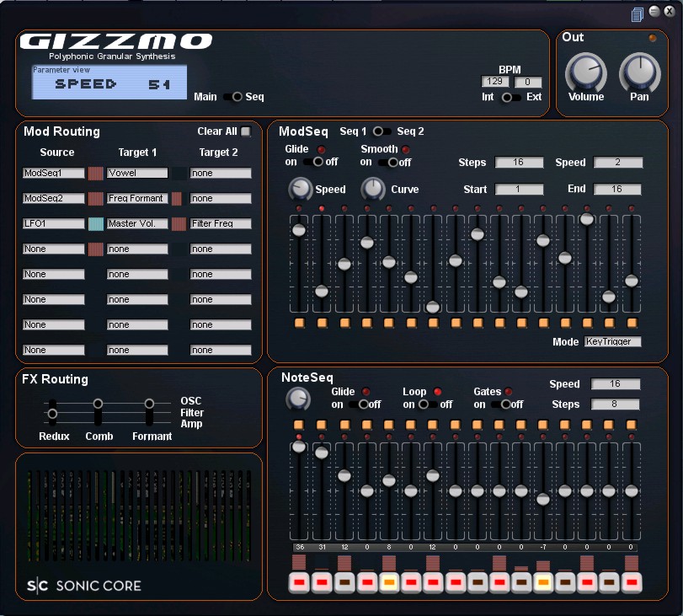Click the first ModSeq orange step button
Viewport: 683px width, 616px height.
300,323
